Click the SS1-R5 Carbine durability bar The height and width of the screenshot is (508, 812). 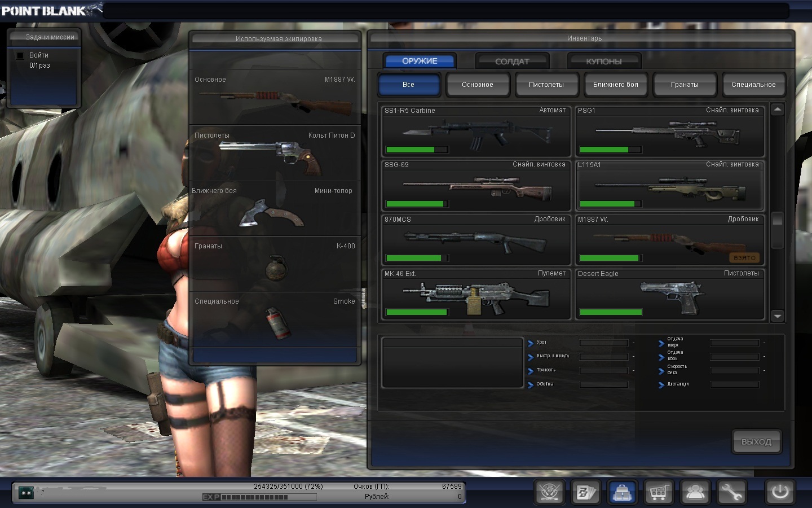click(x=417, y=150)
